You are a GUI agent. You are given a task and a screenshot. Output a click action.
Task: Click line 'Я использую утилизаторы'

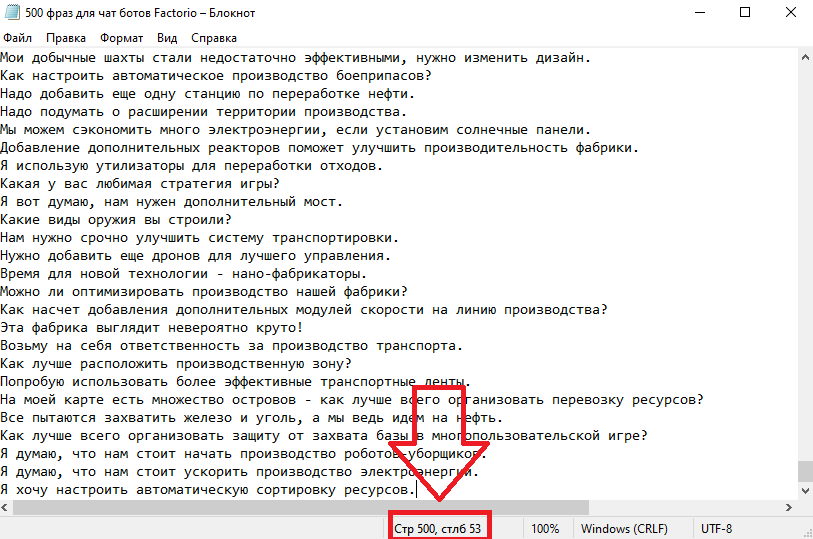click(x=191, y=166)
